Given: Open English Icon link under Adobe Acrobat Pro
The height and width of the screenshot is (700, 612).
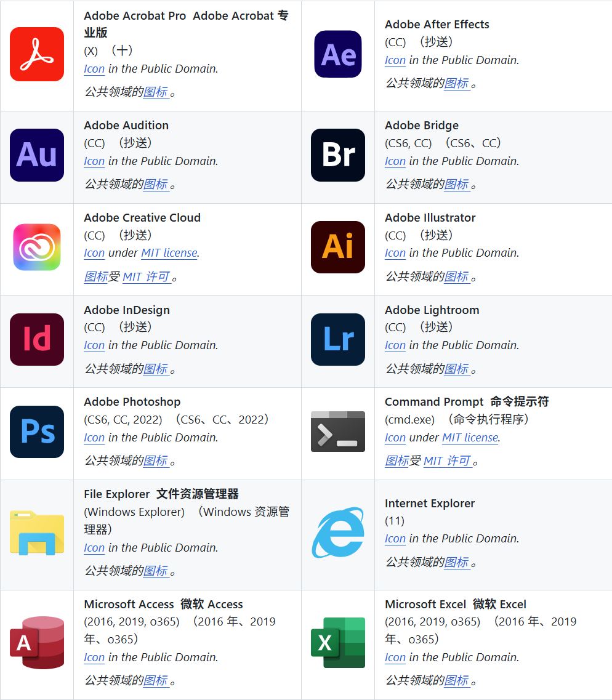Looking at the screenshot, I should point(94,69).
